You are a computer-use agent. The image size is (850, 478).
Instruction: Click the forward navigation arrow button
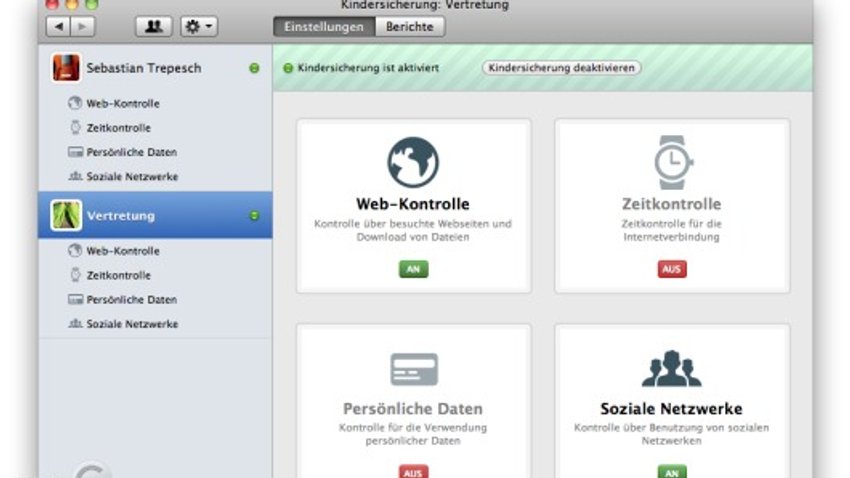(82, 27)
